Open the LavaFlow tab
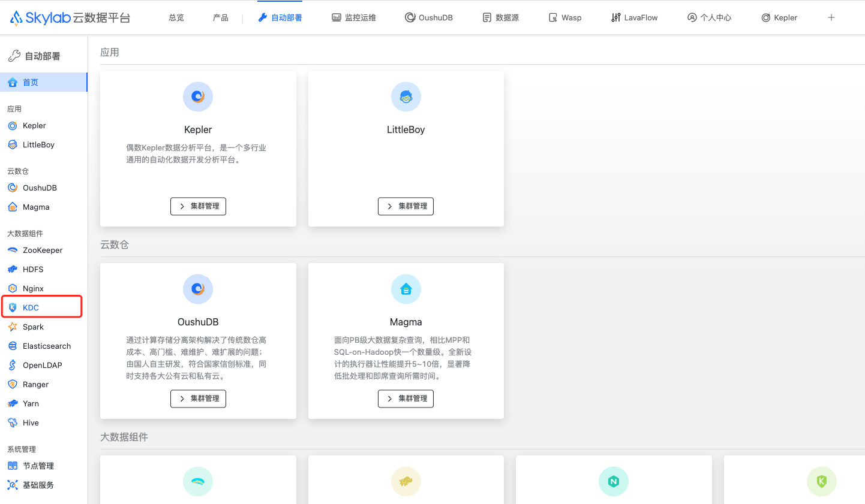The width and height of the screenshot is (865, 504). click(635, 18)
